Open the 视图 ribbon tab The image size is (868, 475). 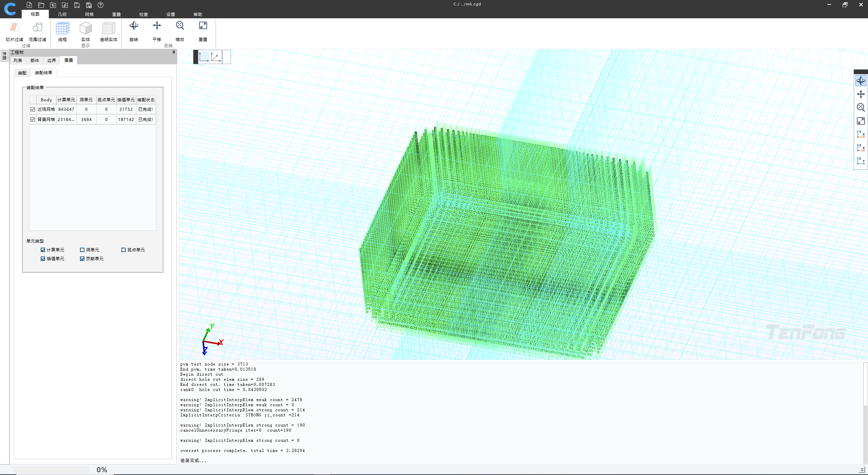[35, 14]
